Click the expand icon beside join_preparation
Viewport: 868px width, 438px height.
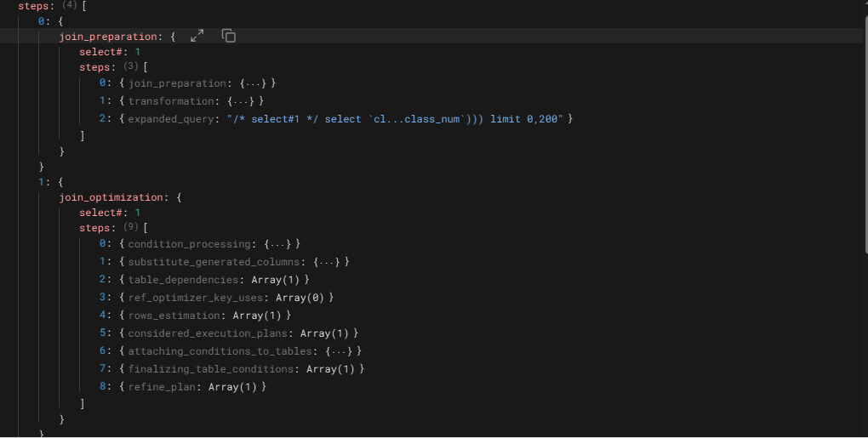pyautogui.click(x=197, y=36)
